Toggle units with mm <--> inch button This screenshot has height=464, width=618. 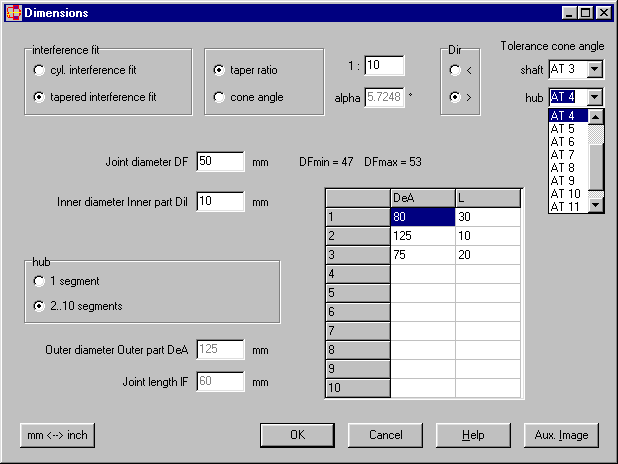56,435
